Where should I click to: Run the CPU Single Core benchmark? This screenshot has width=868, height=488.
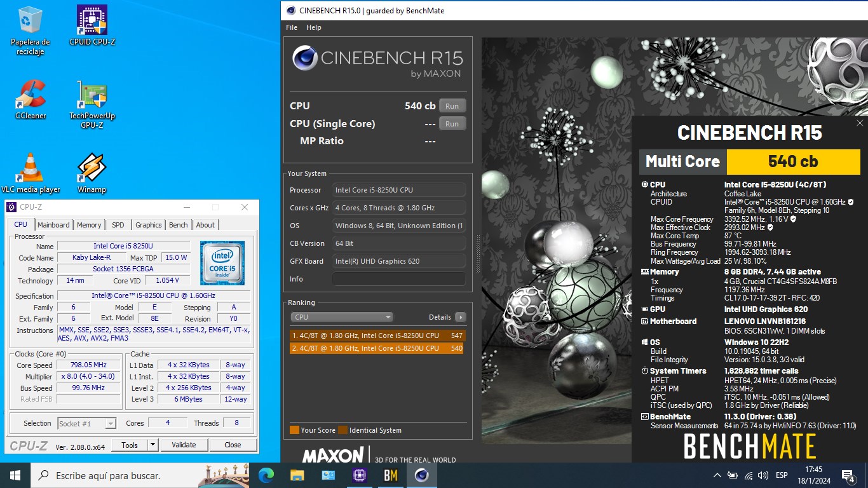[452, 124]
